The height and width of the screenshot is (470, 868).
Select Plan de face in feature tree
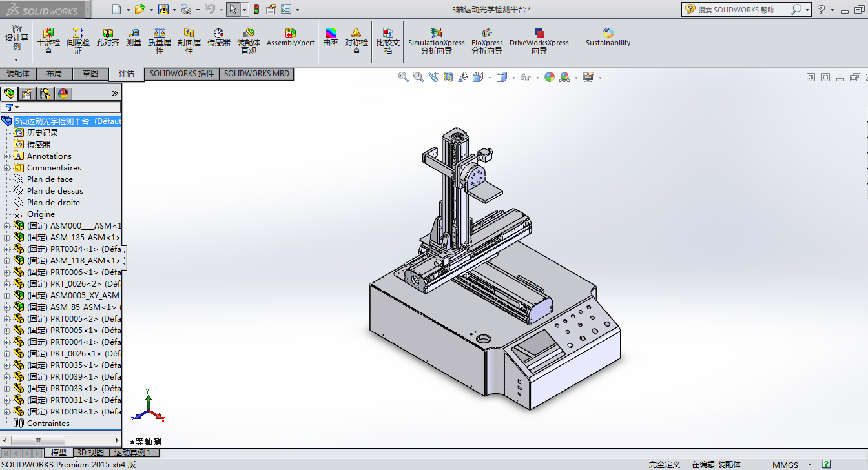[50, 179]
